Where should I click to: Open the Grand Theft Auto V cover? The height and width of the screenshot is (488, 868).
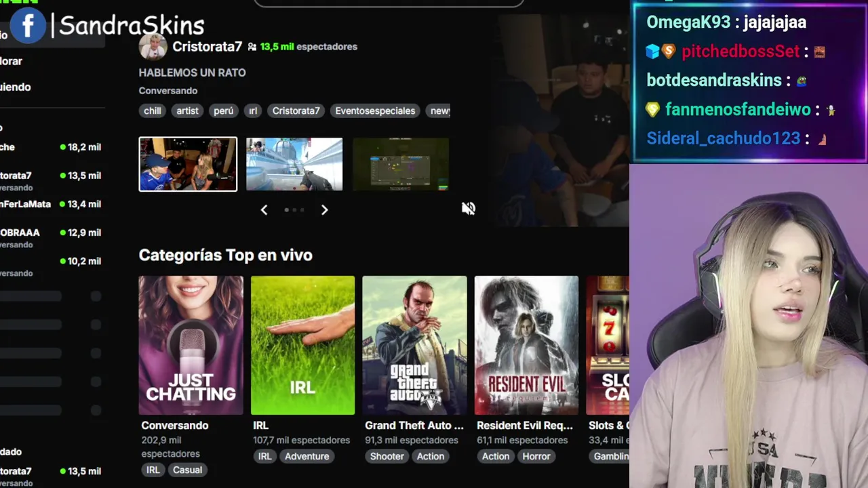[x=414, y=345]
